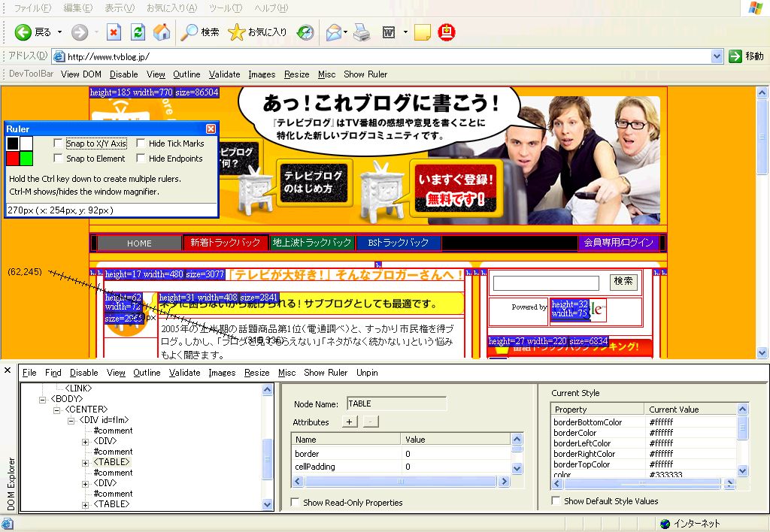770x532 pixels.
Task: Click the Print icon
Action: (362, 32)
